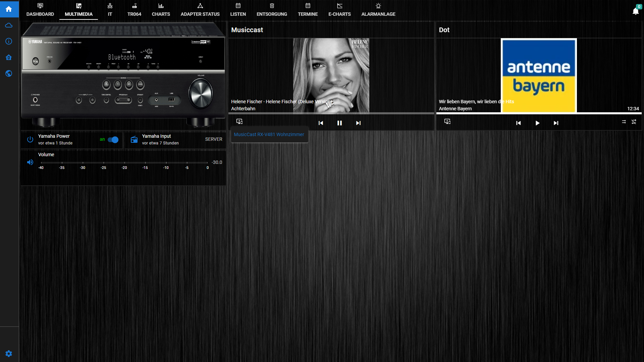Viewport: 644px width, 362px height.
Task: Switch to the Multimedia tab
Action: click(78, 10)
